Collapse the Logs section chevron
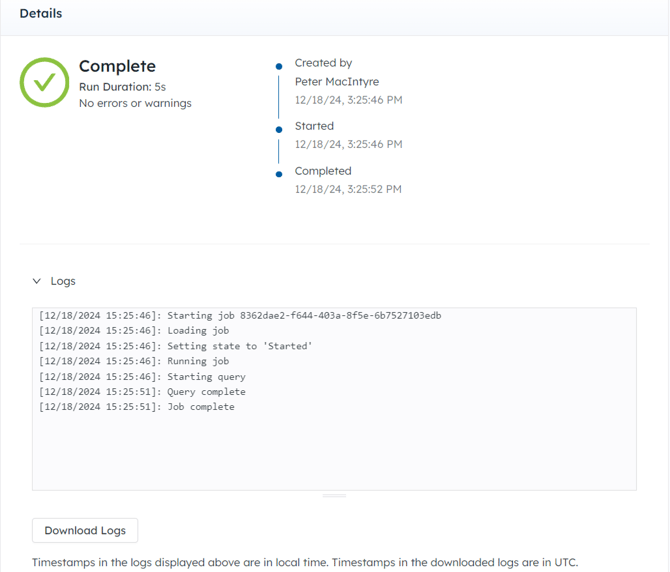Viewport: 670px width, 572px height. click(37, 281)
